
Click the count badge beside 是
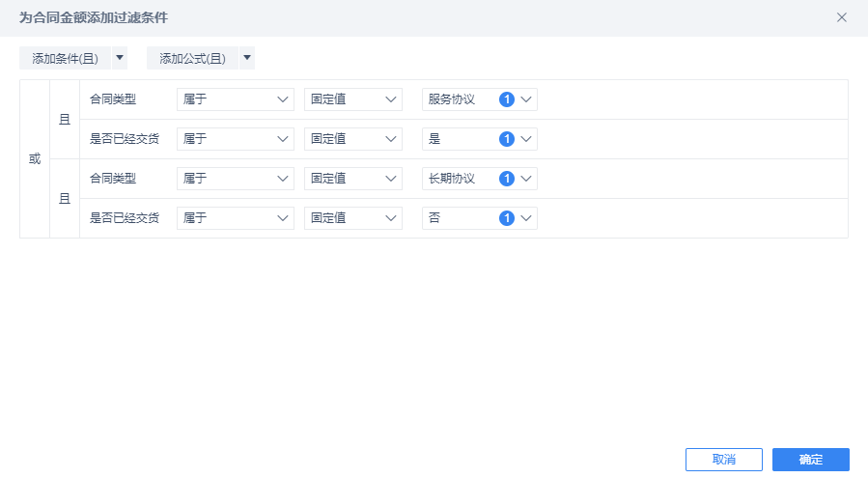click(x=507, y=139)
